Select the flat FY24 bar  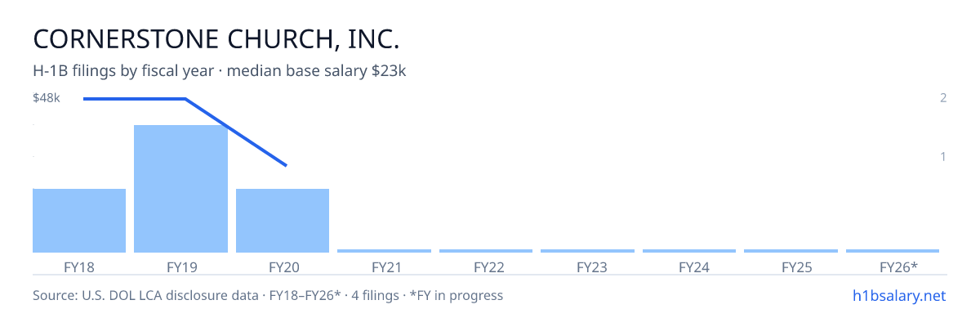689,251
